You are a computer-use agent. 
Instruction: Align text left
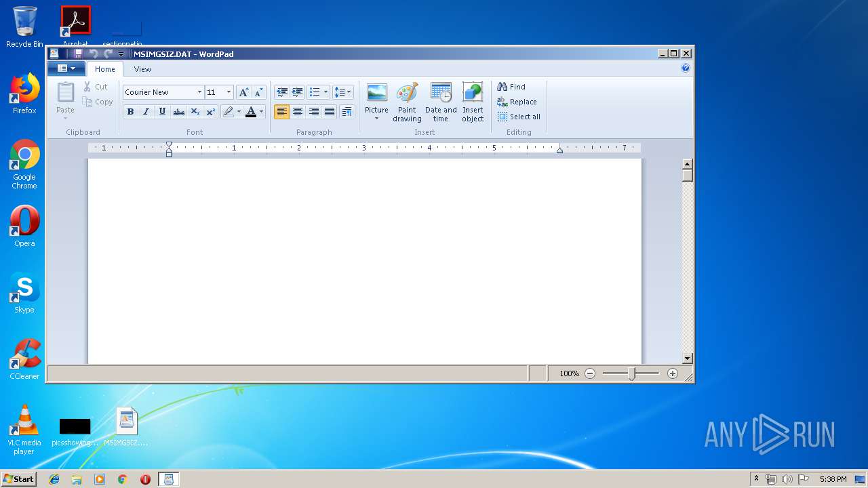[x=281, y=112]
